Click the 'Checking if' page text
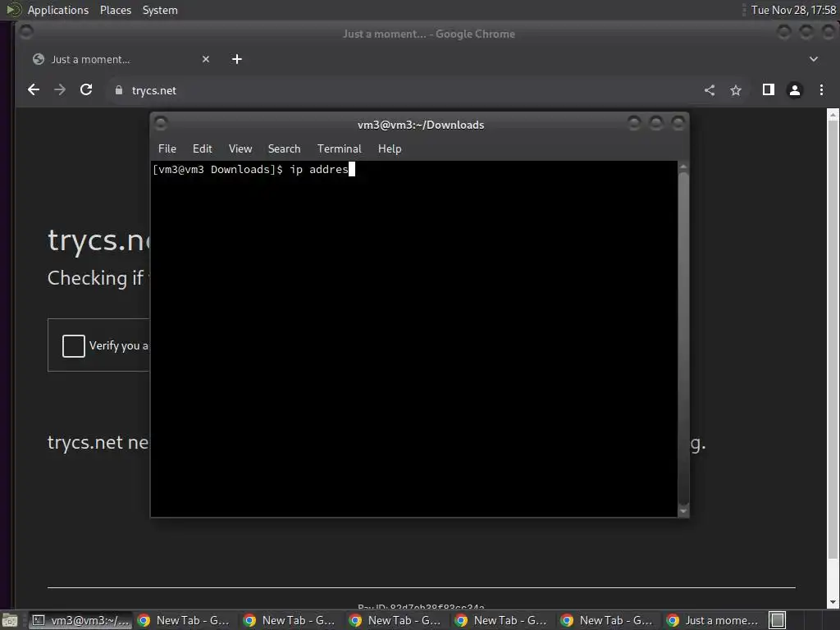Image resolution: width=840 pixels, height=630 pixels. (x=95, y=278)
